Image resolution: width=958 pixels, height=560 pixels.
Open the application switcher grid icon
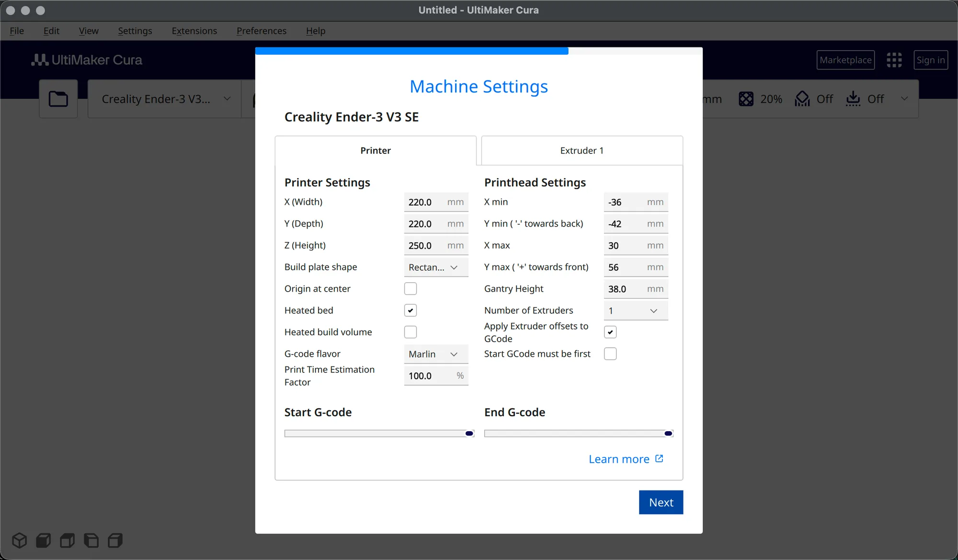[894, 60]
